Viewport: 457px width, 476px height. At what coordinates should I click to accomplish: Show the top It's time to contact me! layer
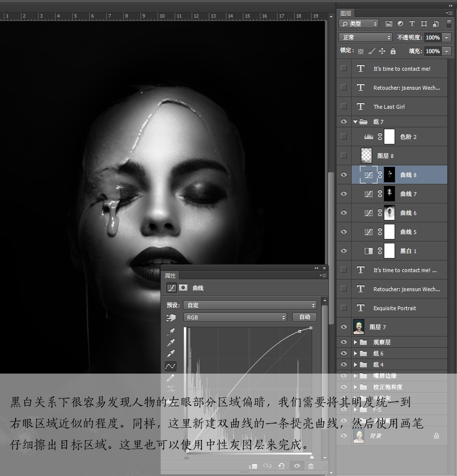pos(344,68)
